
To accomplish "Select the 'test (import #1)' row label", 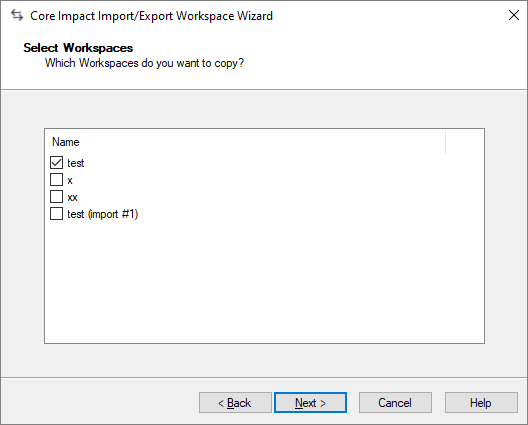I will (103, 214).
